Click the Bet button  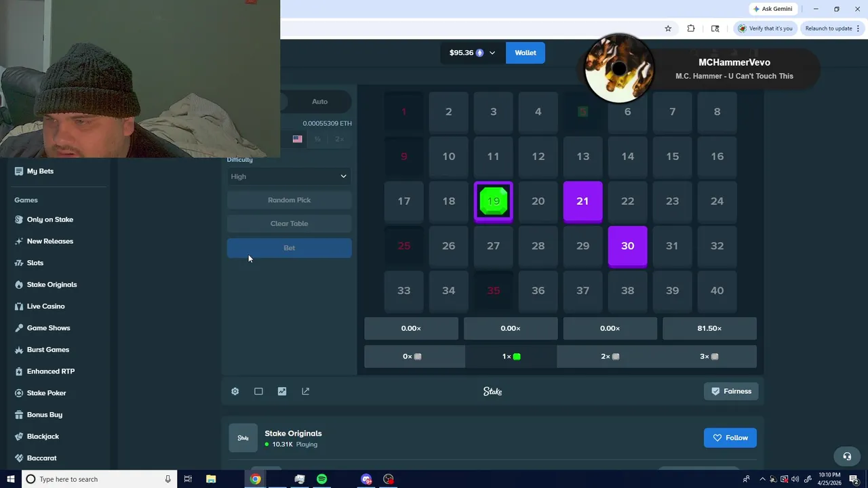(x=289, y=248)
